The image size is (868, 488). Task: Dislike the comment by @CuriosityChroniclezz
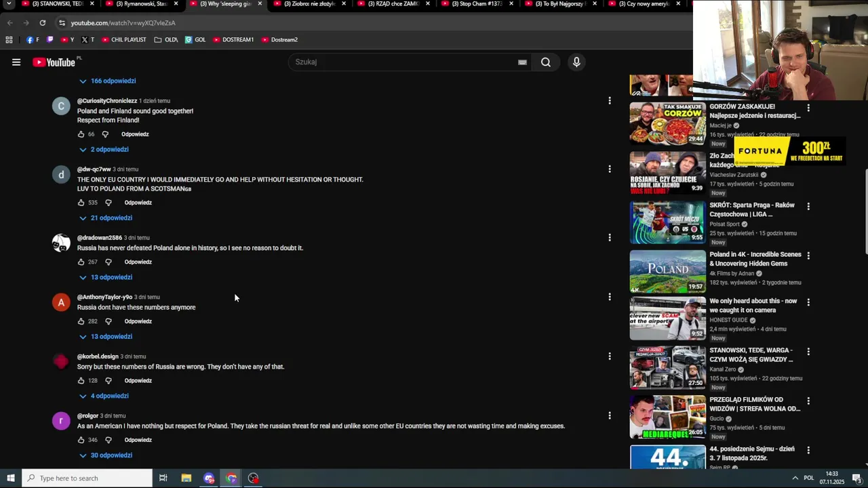point(105,134)
